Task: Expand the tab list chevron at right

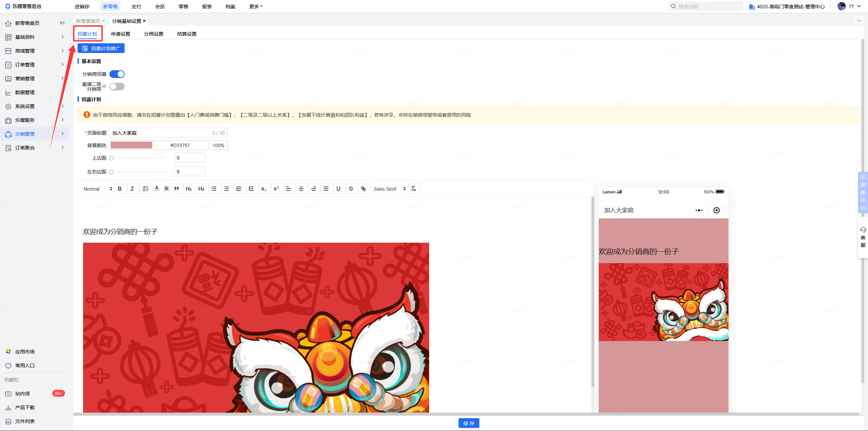Action: click(859, 21)
